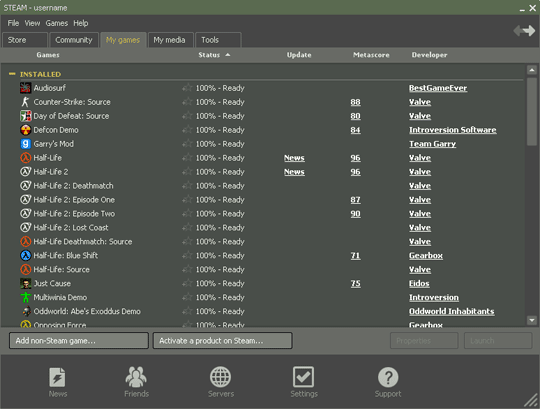540x409 pixels.
Task: Select the Counter-Strike: Source icon
Action: [x=25, y=102]
